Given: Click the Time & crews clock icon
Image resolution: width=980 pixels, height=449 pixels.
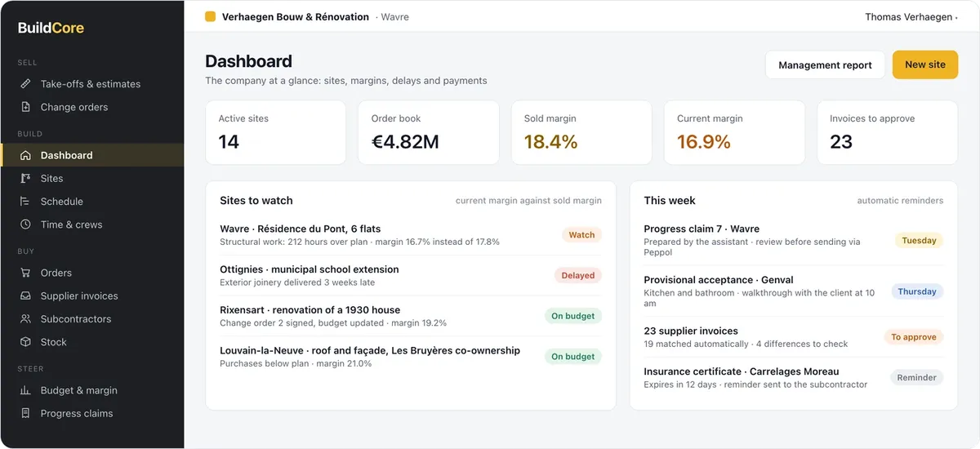Looking at the screenshot, I should 25,224.
